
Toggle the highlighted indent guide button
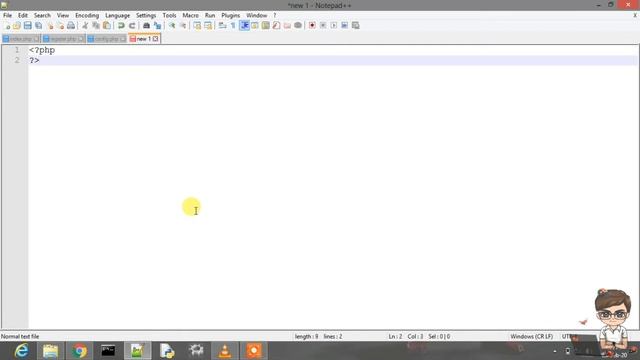pyautogui.click(x=244, y=25)
